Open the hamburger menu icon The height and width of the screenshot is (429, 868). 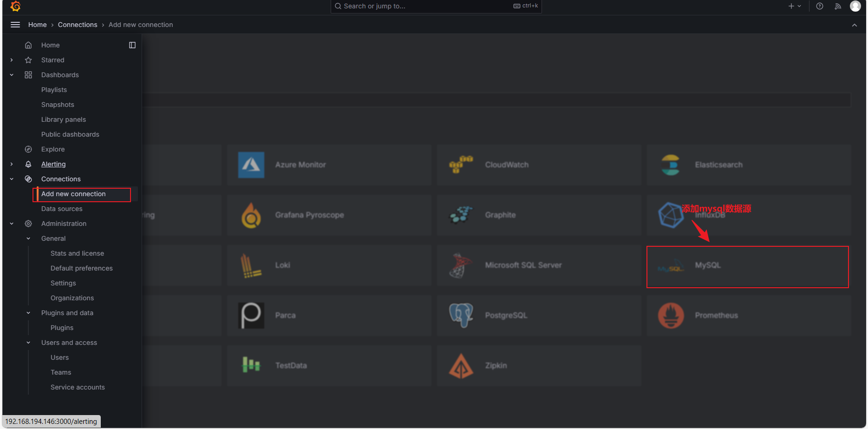tap(15, 25)
